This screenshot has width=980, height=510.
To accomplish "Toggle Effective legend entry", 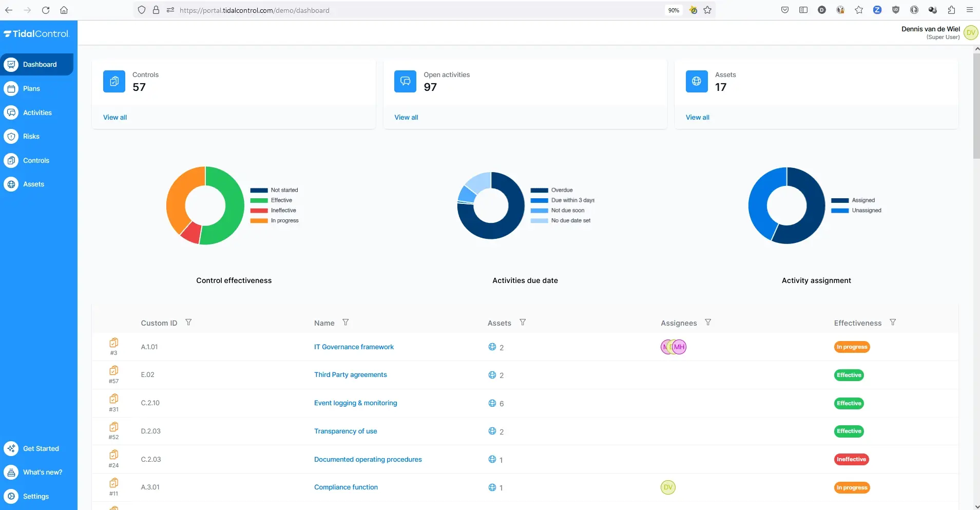I will (x=271, y=200).
